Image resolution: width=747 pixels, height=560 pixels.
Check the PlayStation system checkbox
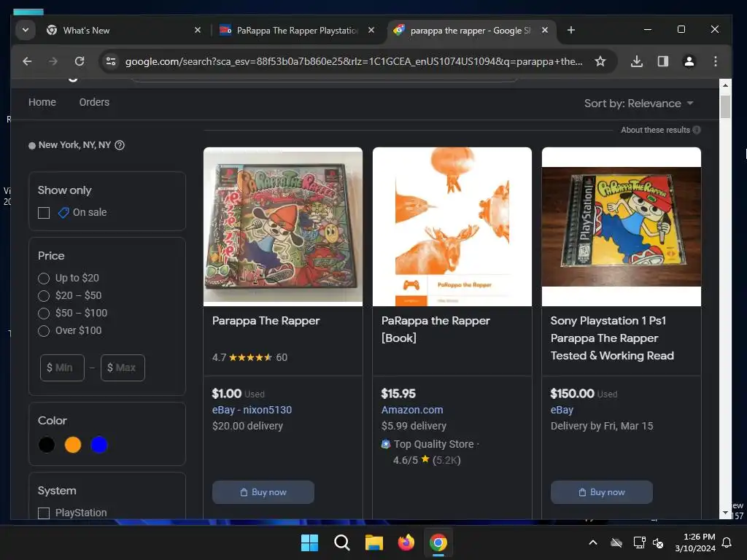click(44, 513)
